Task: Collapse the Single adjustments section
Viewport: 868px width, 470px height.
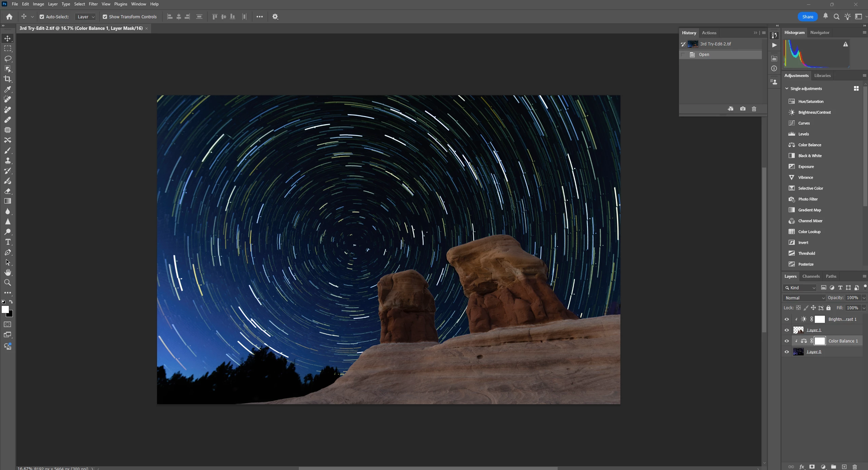Action: (787, 89)
